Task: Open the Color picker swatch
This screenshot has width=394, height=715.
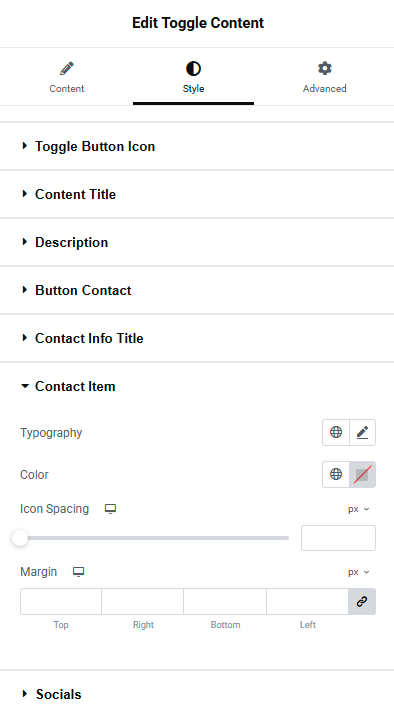Action: (363, 474)
